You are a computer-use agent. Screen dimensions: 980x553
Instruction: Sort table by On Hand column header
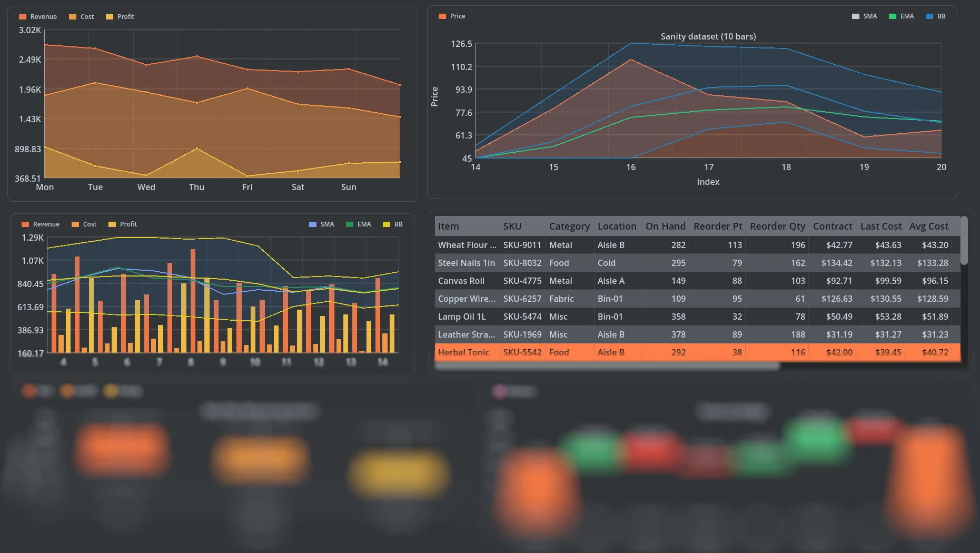(x=665, y=226)
